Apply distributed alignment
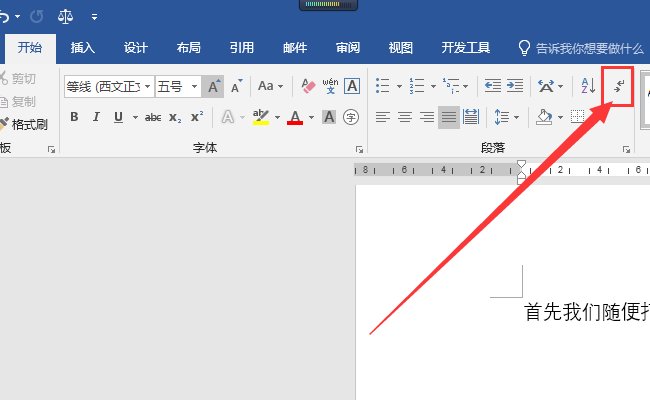The image size is (650, 400). pyautogui.click(x=471, y=117)
